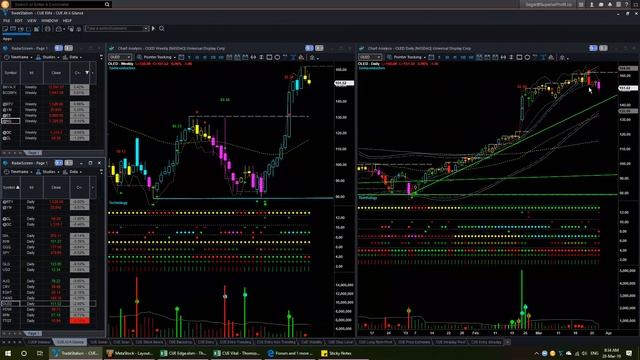Open Windows Start menu
This screenshot has width=640, height=360.
(x=7, y=353)
